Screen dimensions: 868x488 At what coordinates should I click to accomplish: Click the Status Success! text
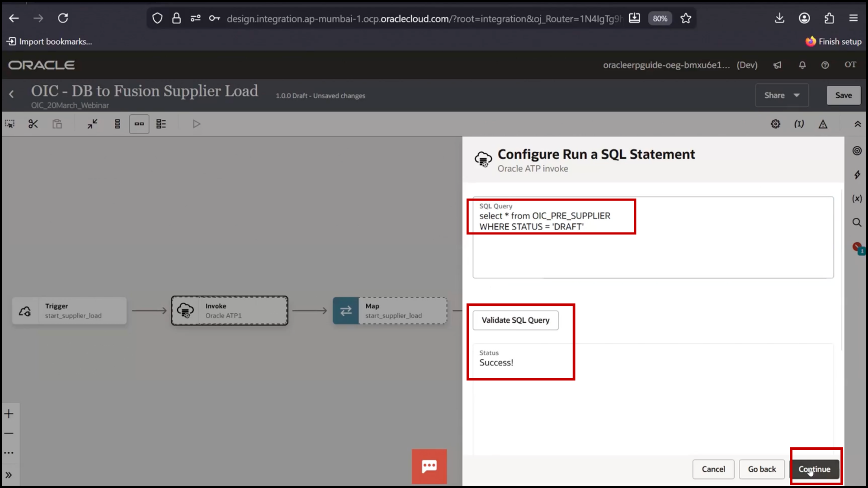point(496,363)
